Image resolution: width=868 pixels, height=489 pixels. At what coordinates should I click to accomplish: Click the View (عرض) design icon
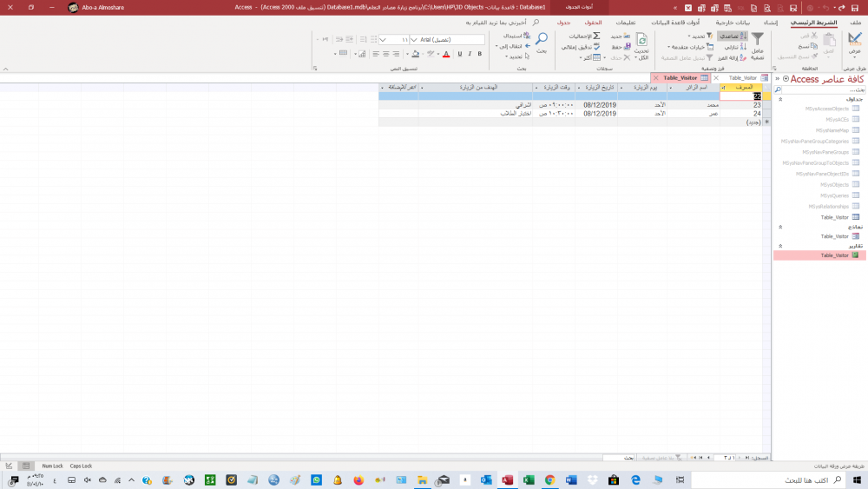(x=855, y=39)
